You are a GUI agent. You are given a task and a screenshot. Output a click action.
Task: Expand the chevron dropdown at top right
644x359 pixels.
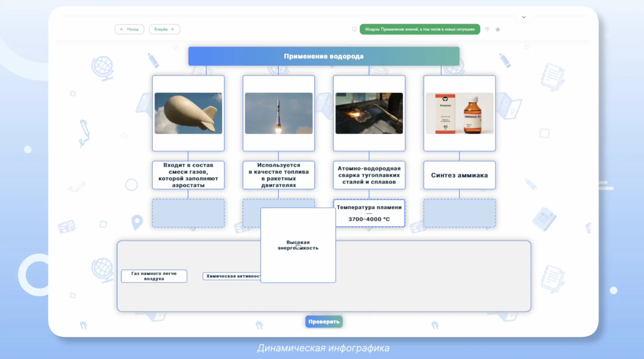[524, 17]
